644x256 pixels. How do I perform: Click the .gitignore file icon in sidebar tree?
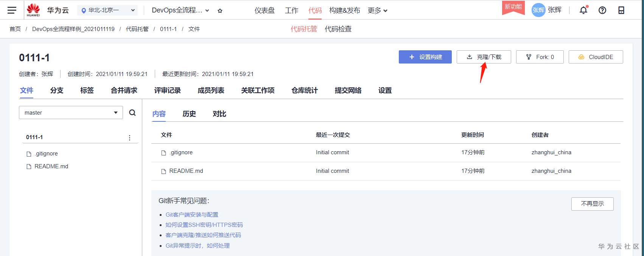coord(29,154)
